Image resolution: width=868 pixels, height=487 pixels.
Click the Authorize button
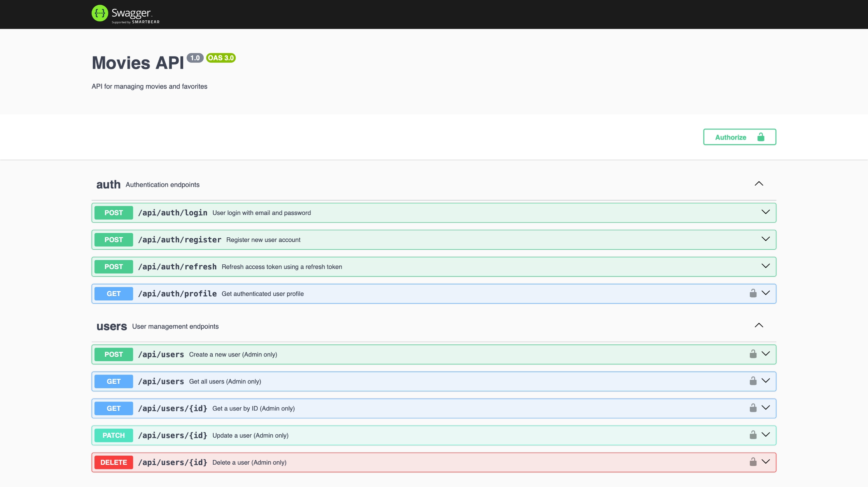coord(731,137)
